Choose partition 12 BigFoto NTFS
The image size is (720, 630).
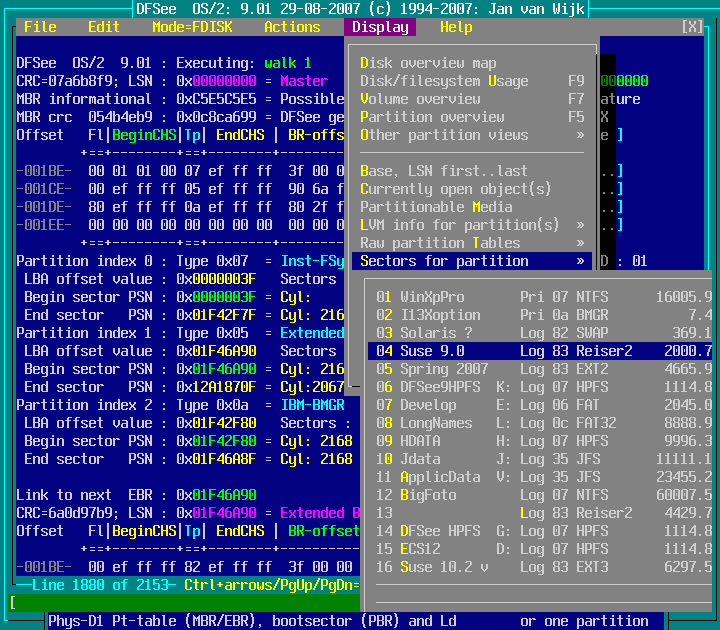pos(540,495)
